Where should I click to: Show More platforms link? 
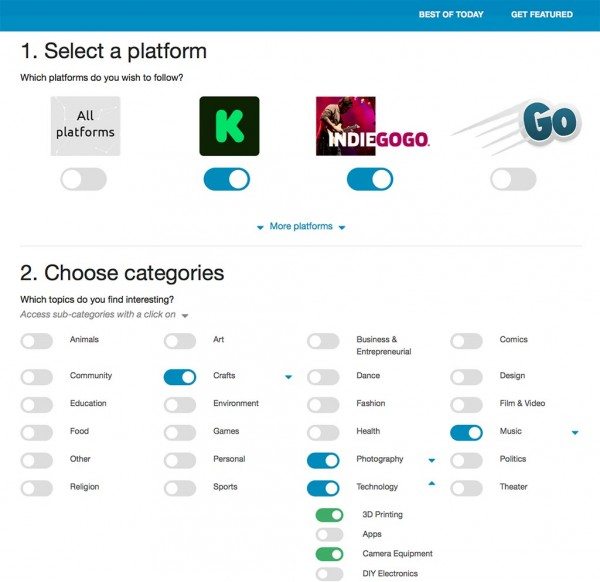click(x=301, y=226)
